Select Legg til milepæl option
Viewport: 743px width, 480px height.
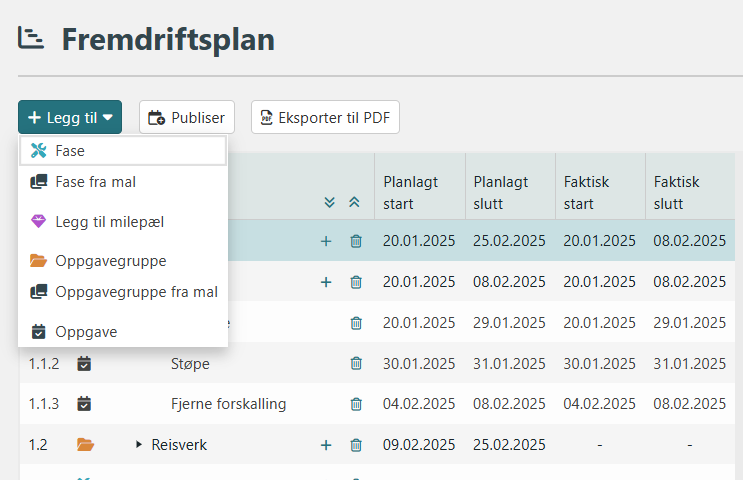tap(109, 221)
